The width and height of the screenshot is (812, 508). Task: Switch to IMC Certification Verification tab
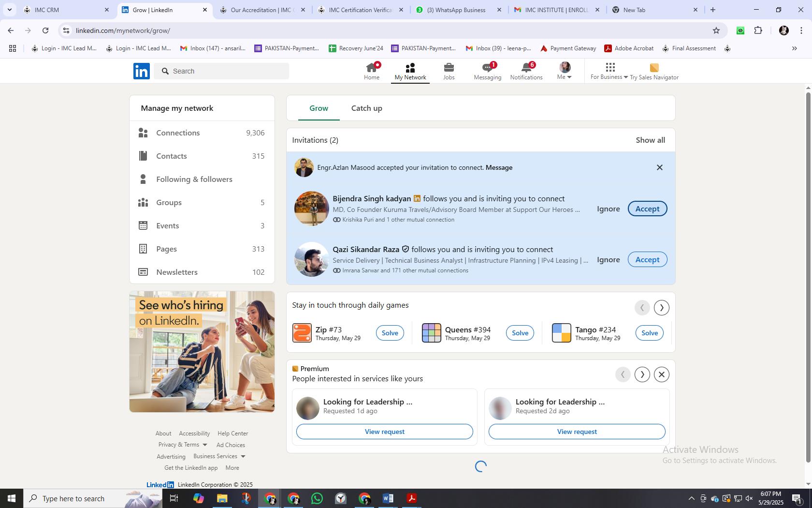[360, 10]
